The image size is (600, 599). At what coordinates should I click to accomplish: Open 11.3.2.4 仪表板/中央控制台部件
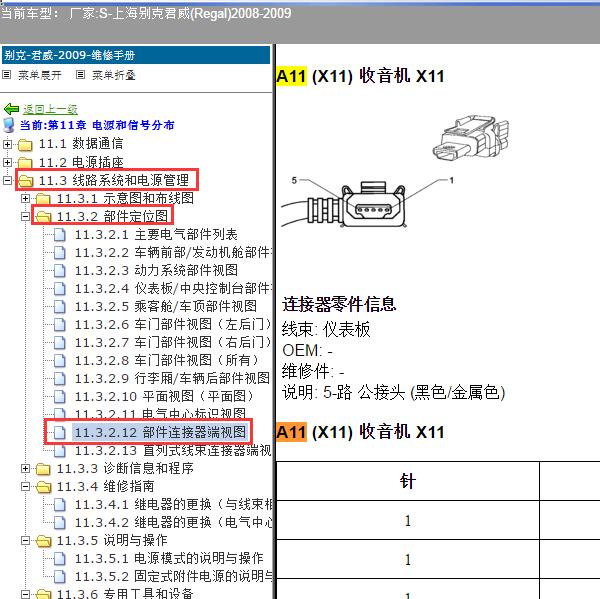pyautogui.click(x=173, y=289)
